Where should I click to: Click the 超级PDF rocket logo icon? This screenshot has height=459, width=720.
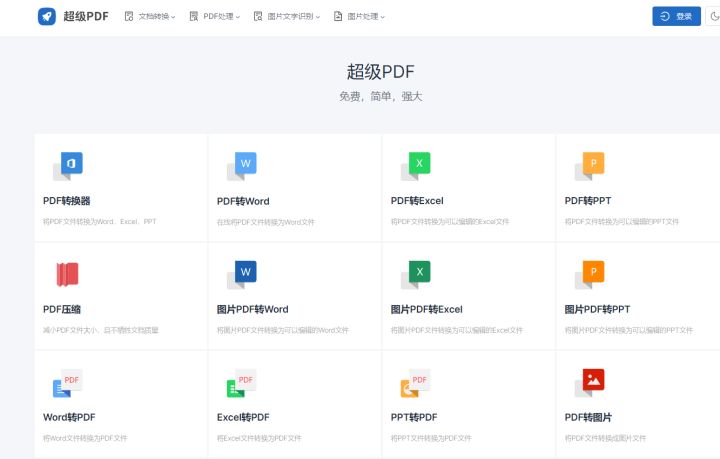click(x=46, y=17)
